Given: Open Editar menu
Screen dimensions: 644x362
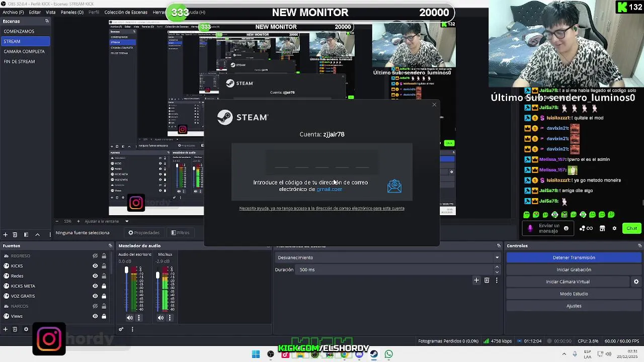Looking at the screenshot, I should coord(35,12).
